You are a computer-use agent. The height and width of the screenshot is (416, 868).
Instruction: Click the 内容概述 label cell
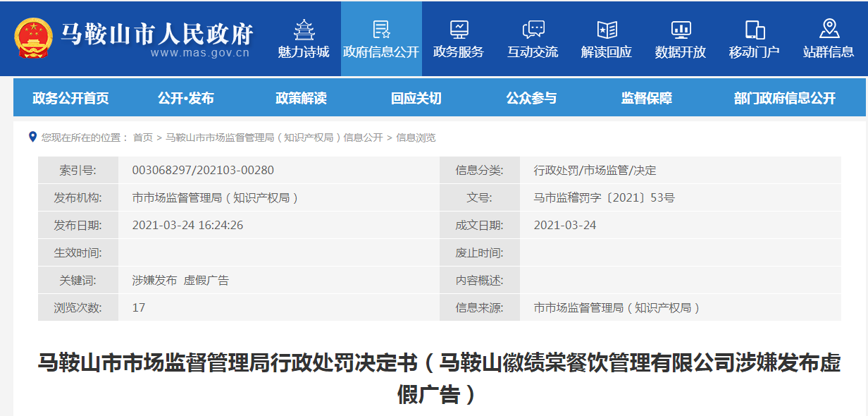479,281
